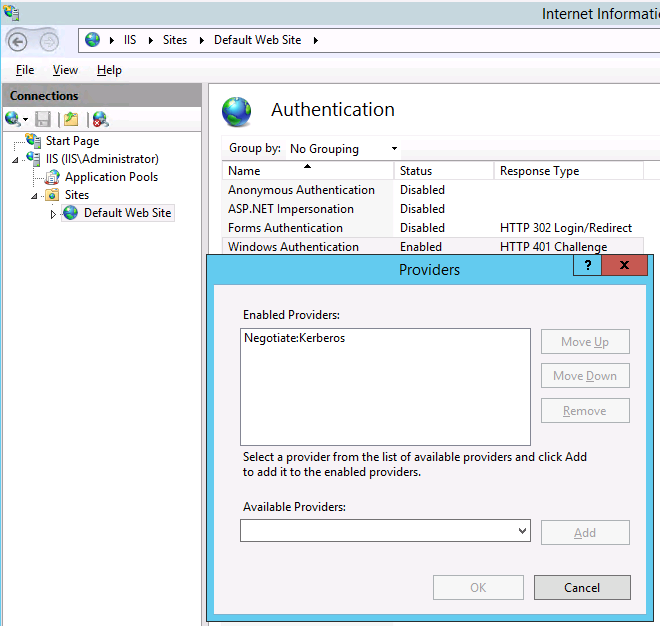The width and height of the screenshot is (660, 626).
Task: Click HTTP 401 Challenge cell
Action: point(554,247)
